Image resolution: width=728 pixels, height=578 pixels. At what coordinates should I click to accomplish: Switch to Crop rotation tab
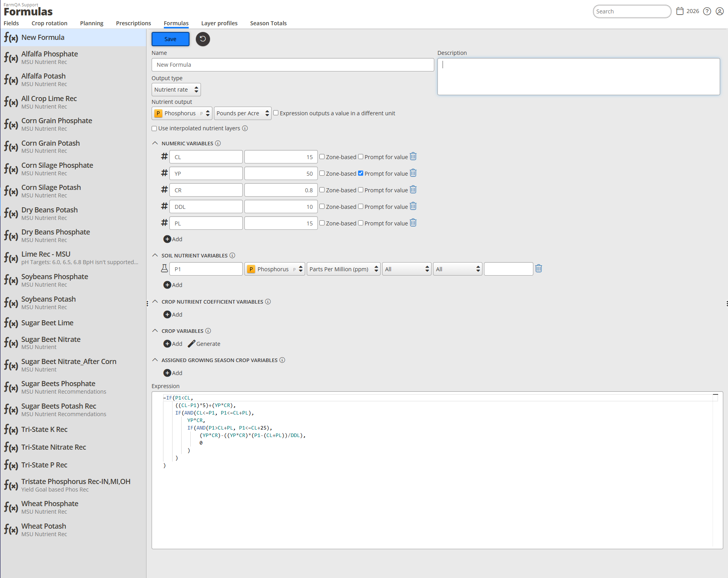pyautogui.click(x=49, y=23)
